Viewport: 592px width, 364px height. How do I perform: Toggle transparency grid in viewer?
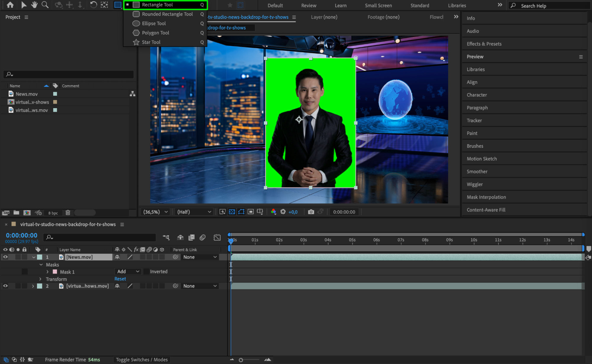point(232,212)
